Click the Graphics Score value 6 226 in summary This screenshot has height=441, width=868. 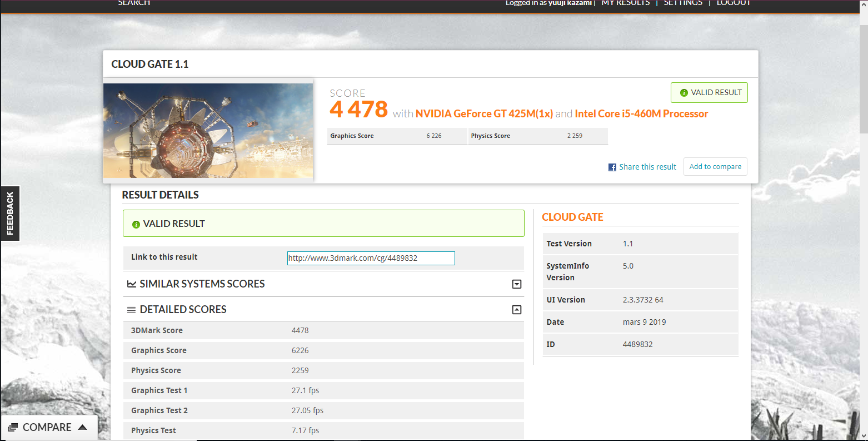[434, 136]
